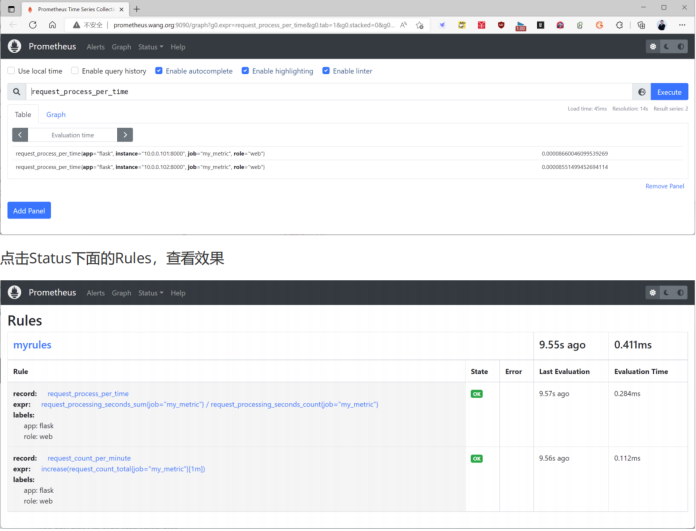Click the Remove Panel link
The image size is (696, 531).
tap(664, 186)
